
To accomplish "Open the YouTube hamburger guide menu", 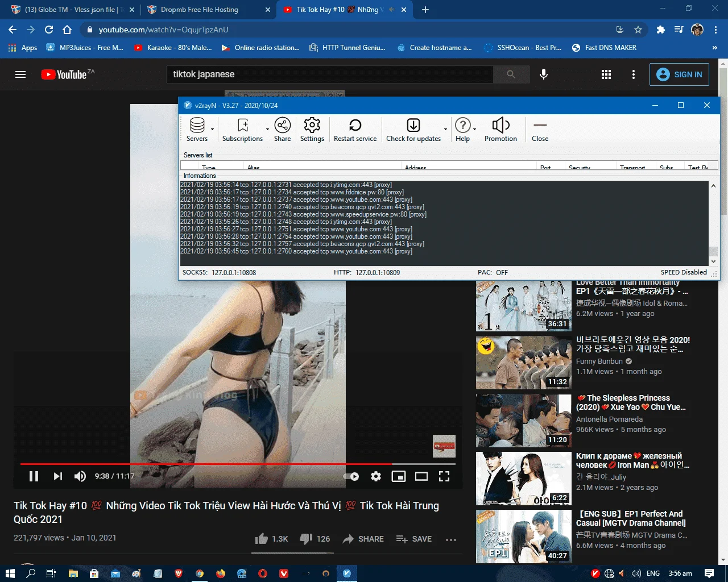I will click(x=20, y=74).
